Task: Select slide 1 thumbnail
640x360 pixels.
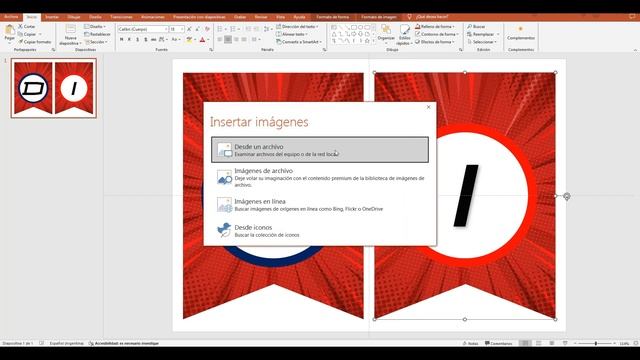Action: tap(53, 88)
